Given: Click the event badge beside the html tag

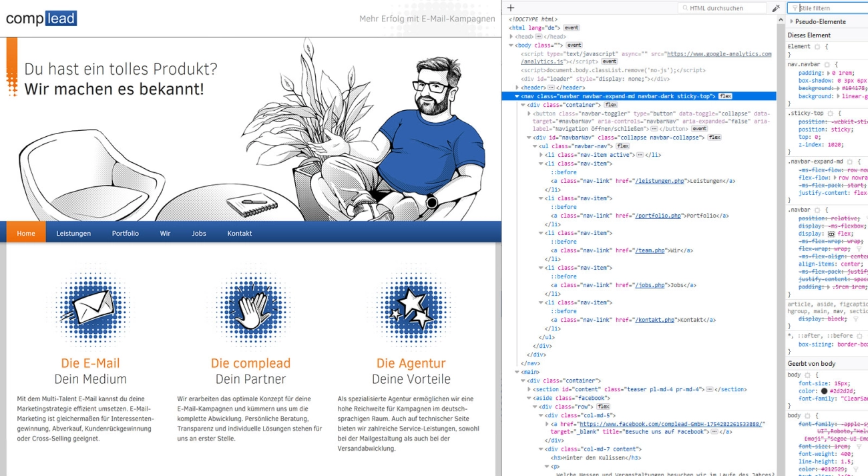Looking at the screenshot, I should 572,28.
